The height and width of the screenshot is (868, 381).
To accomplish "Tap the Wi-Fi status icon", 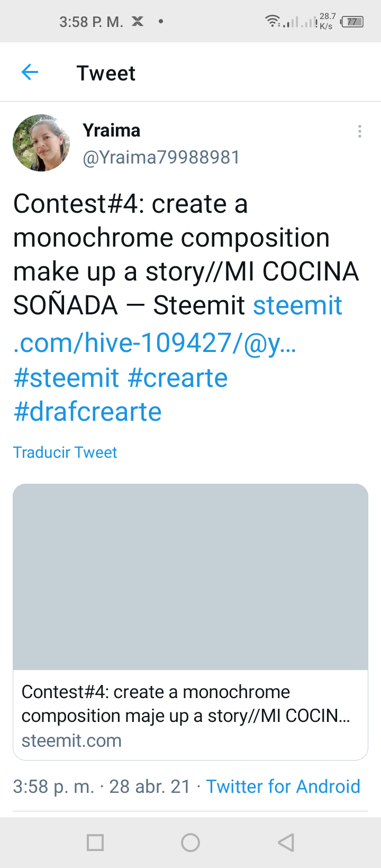I will (273, 21).
